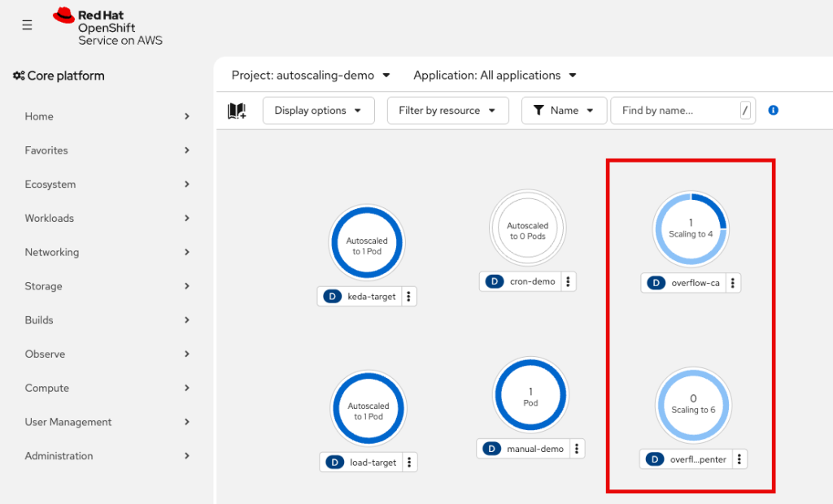Click the overflow-ca deployment label
Screen dimensions: 833x504
696,283
